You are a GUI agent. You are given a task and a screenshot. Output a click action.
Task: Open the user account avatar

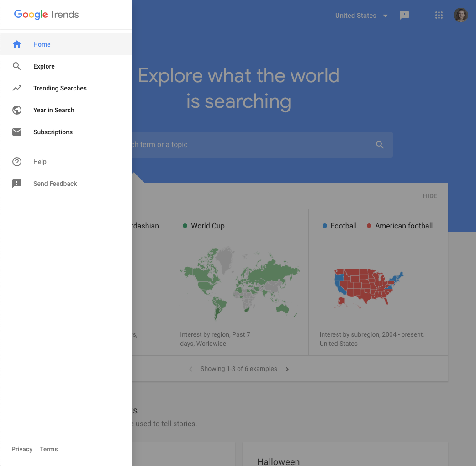pos(460,15)
